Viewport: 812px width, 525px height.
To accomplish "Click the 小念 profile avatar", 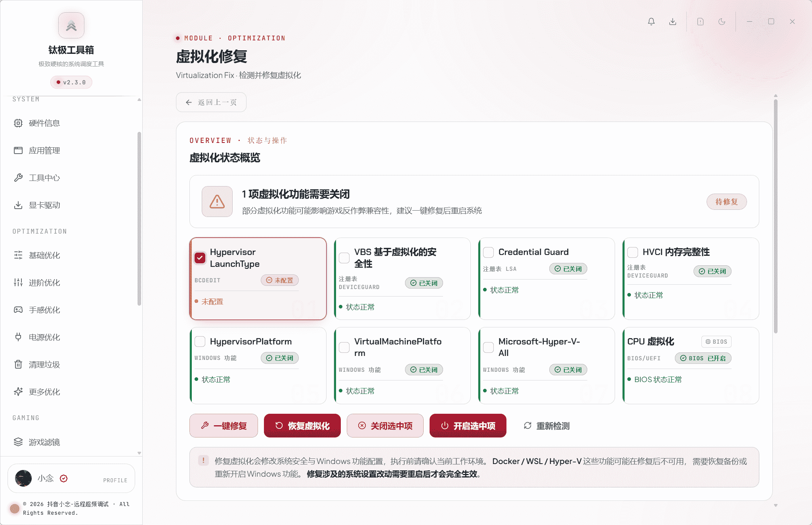I will pyautogui.click(x=23, y=478).
